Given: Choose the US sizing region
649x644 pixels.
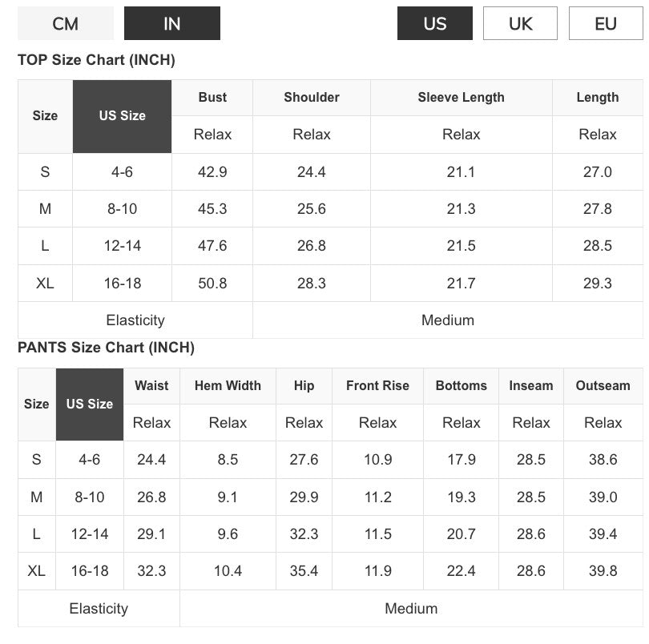Looking at the screenshot, I should (435, 23).
